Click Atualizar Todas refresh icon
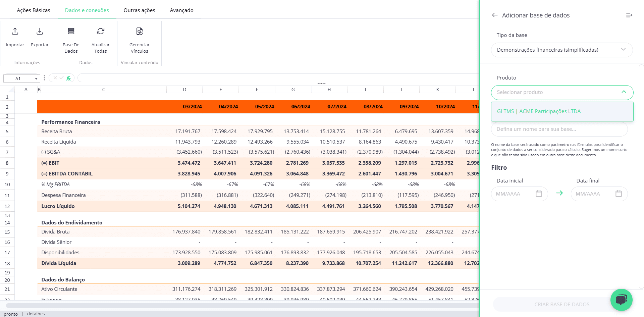The height and width of the screenshot is (317, 644). 101,31
